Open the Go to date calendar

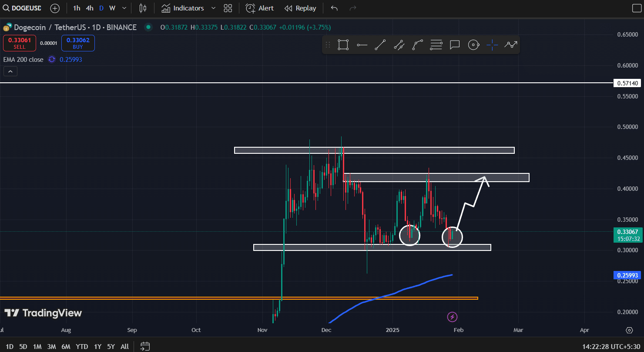145,346
